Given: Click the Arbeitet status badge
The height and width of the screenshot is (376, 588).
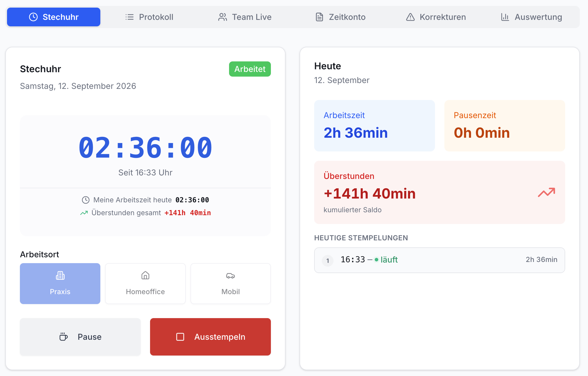Looking at the screenshot, I should (250, 69).
